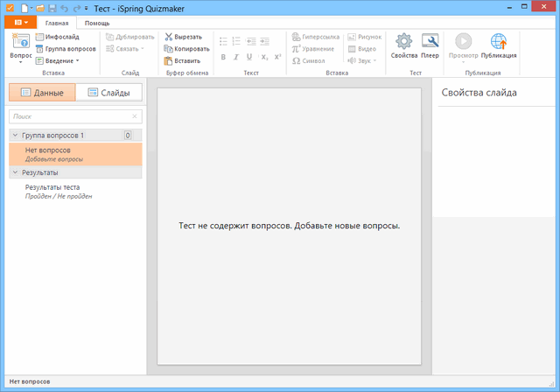The image size is (560, 392).
Task: Click the Свойства gear icon
Action: (x=404, y=42)
